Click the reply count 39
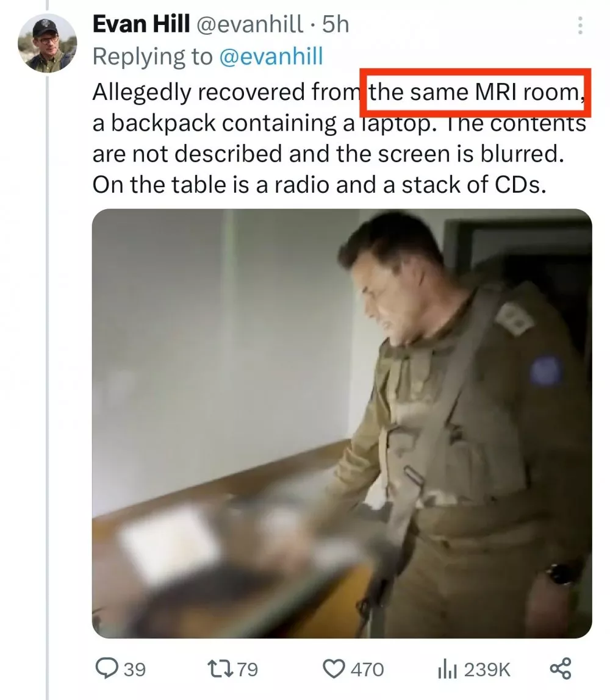 (135, 670)
